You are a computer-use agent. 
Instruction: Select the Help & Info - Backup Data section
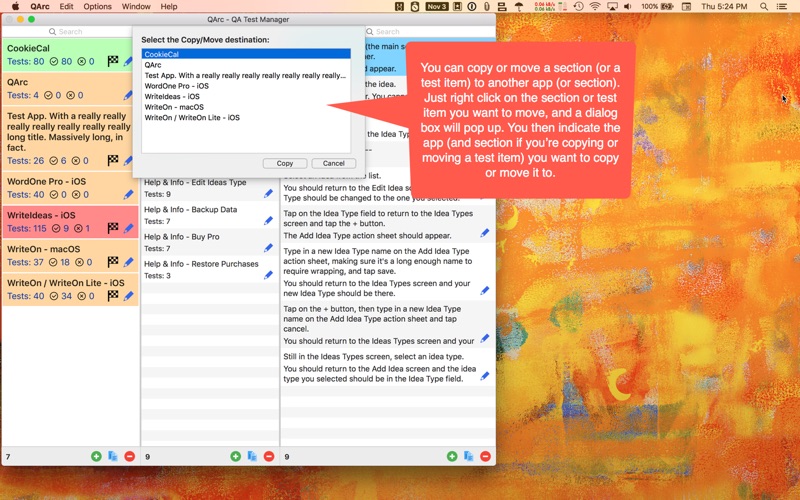pos(210,215)
